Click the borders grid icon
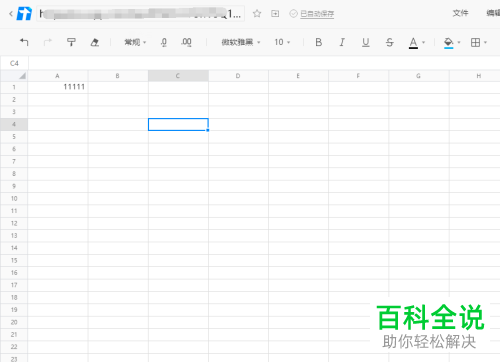Image resolution: width=500 pixels, height=362 pixels. point(475,42)
